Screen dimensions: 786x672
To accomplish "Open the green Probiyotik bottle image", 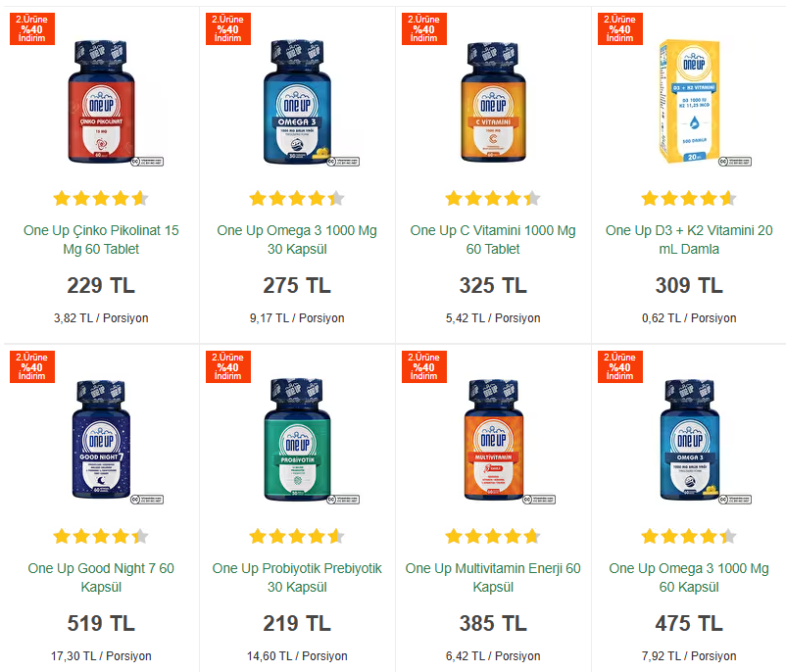I will 297,441.
